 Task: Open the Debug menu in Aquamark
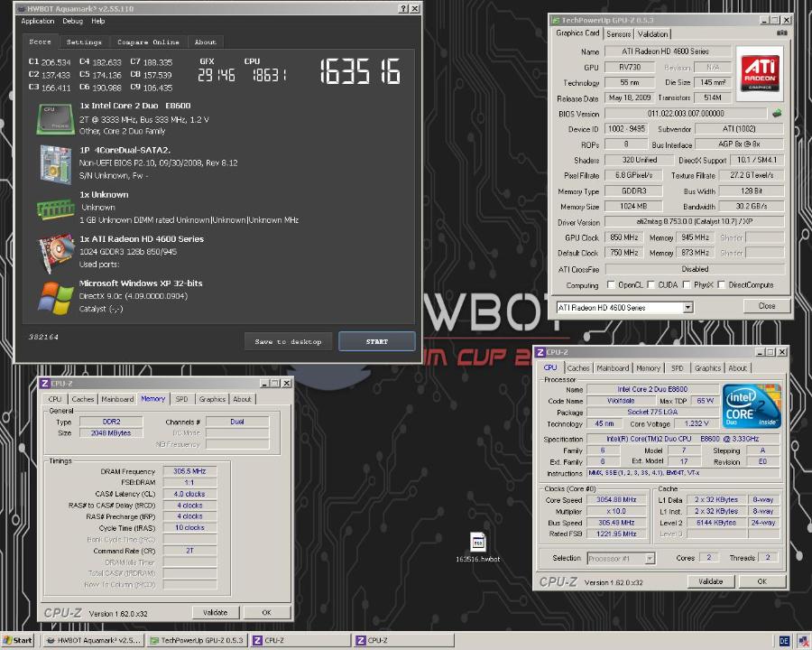coord(72,22)
